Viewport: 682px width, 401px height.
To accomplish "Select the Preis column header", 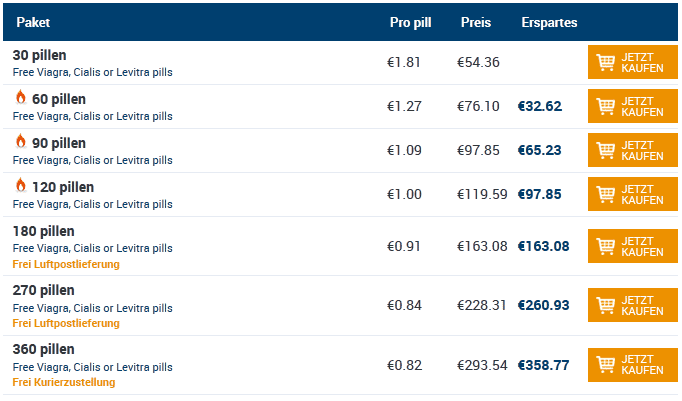I will 476,22.
